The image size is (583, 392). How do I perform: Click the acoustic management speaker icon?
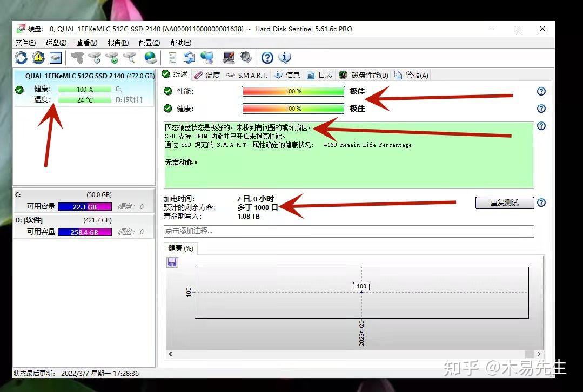pyautogui.click(x=246, y=58)
